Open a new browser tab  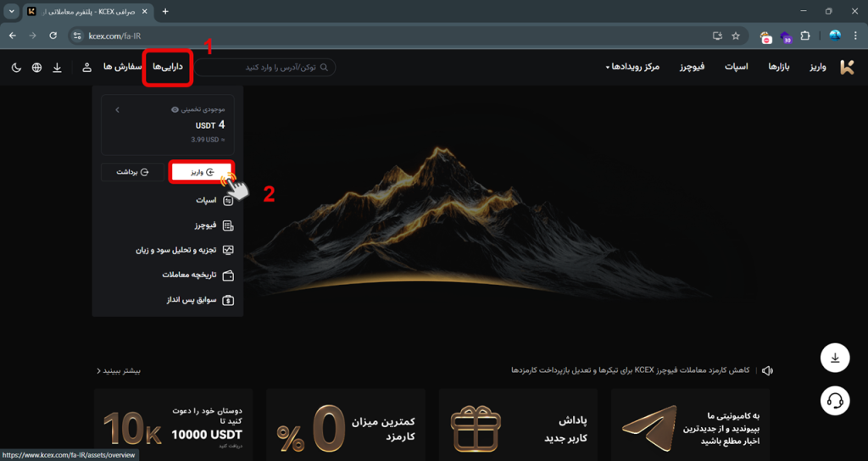pyautogui.click(x=165, y=11)
